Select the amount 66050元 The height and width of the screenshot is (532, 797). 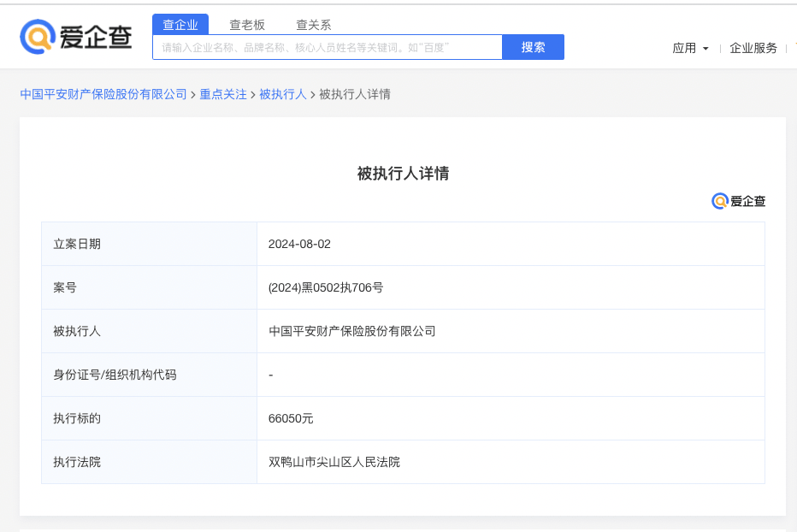291,418
